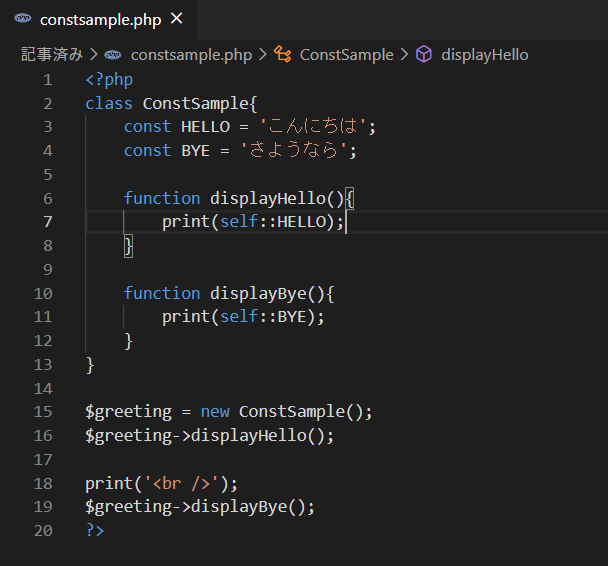Select the constsample.php editor tab
The image size is (608, 566).
(x=98, y=20)
